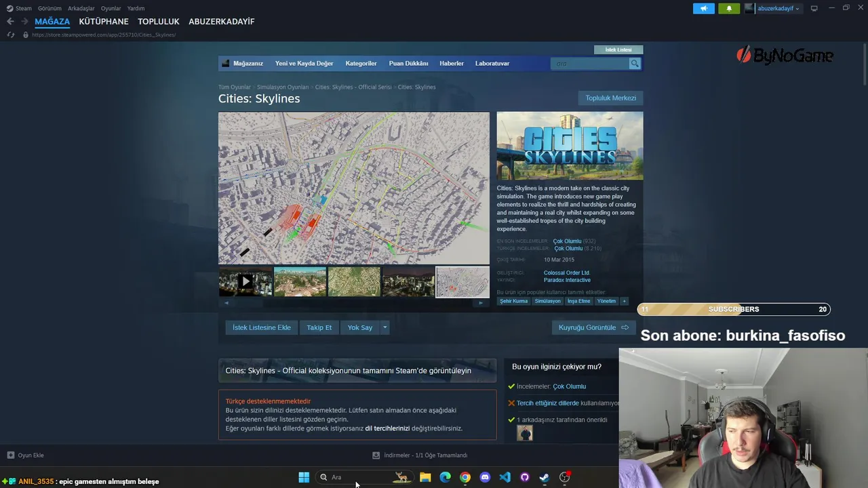Open the Oyunlar menu
Viewport: 868px width, 488px height.
click(x=111, y=8)
